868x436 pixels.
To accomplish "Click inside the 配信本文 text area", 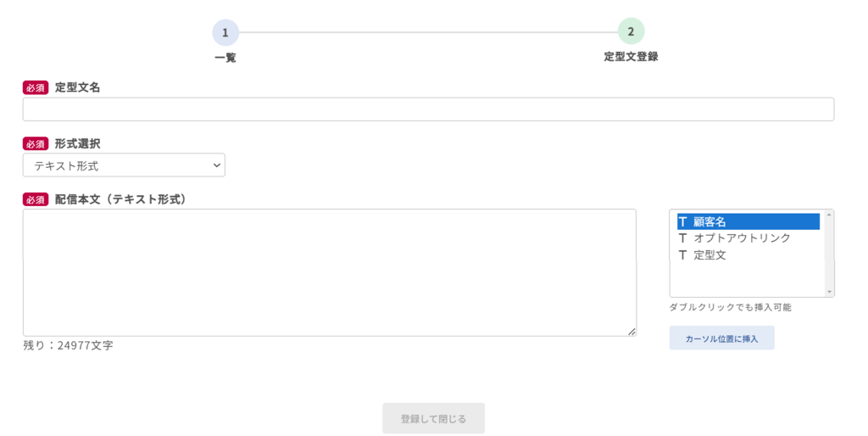I will click(x=329, y=272).
